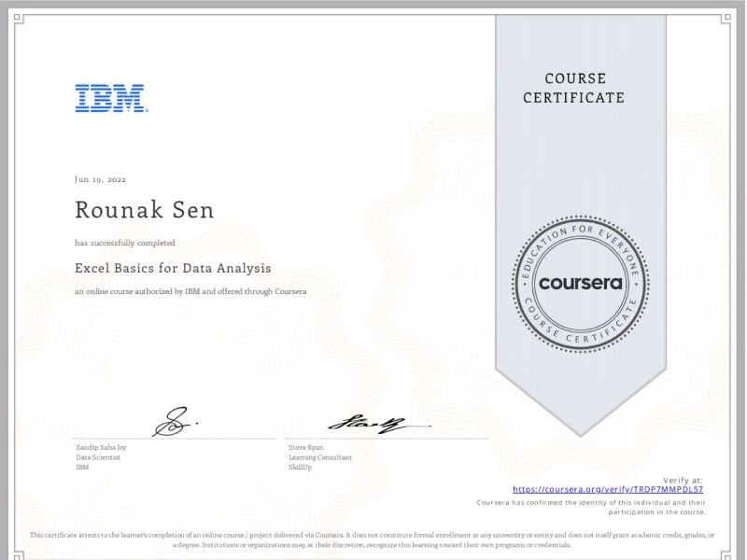Viewport: 747px width, 560px height.
Task: Click Steve Ryan's signature
Action: coord(379,424)
